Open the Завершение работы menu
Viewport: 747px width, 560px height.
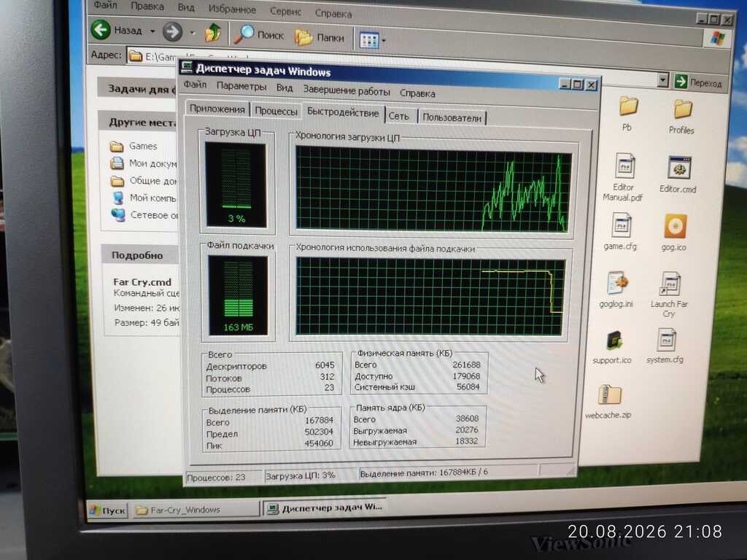click(x=347, y=90)
